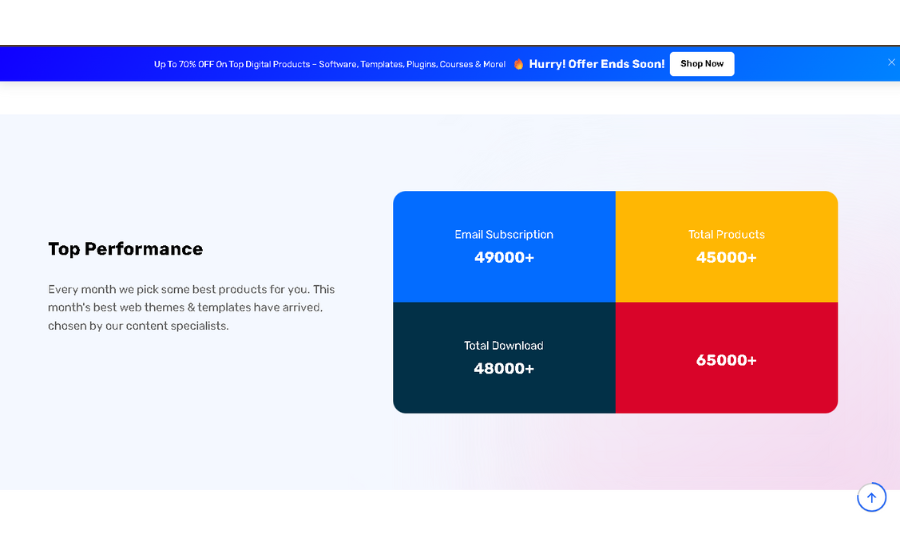Image resolution: width=900 pixels, height=560 pixels.
Task: Click the "Top Performance" heading
Action: pyautogui.click(x=125, y=249)
